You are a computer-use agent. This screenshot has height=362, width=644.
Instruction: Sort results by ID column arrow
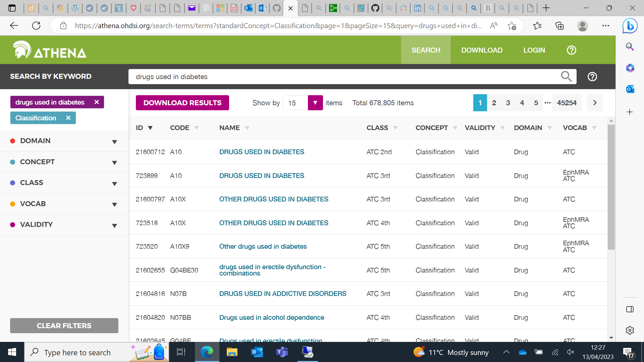(x=150, y=128)
